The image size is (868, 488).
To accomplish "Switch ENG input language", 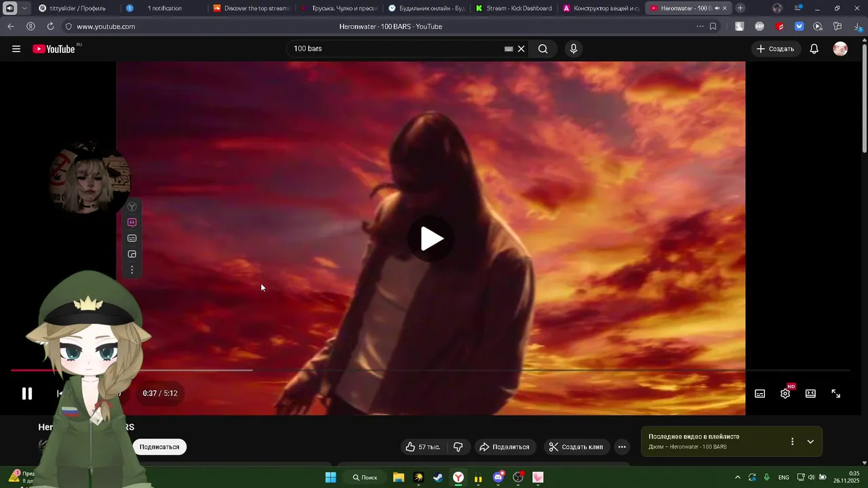I will tap(784, 477).
